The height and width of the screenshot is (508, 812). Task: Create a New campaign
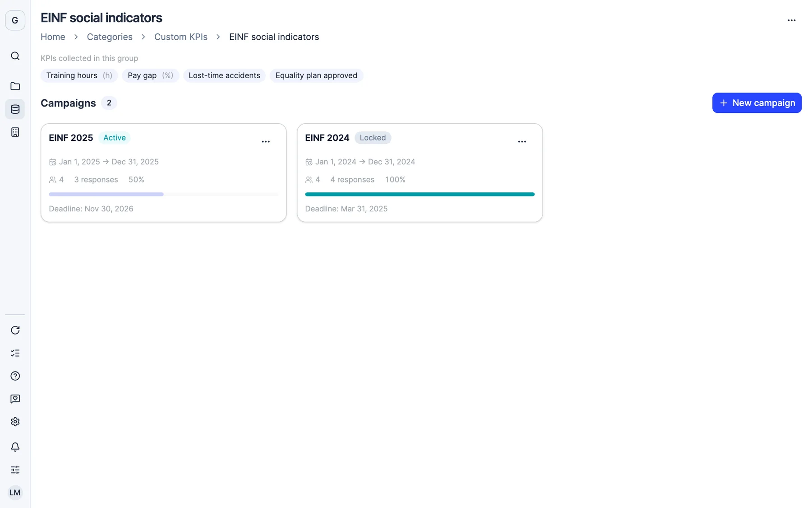click(x=757, y=103)
